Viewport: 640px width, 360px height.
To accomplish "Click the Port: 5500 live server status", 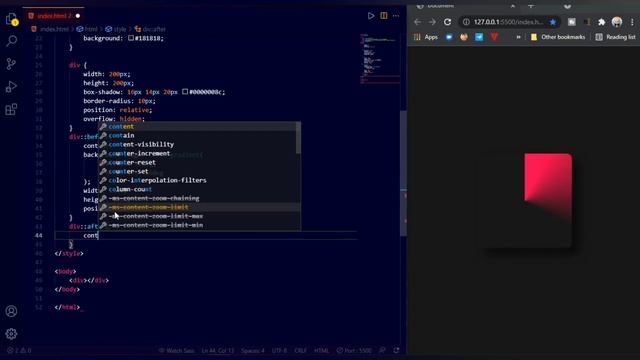I will [354, 351].
